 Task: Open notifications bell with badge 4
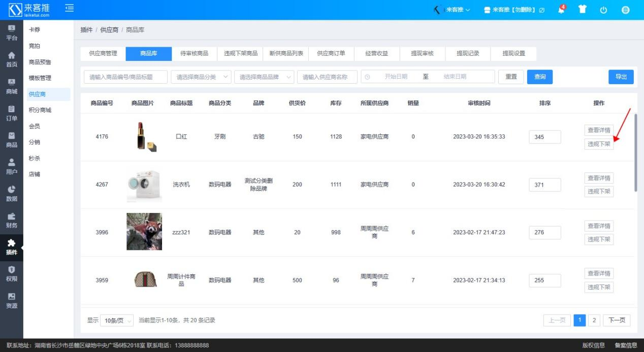tap(561, 10)
